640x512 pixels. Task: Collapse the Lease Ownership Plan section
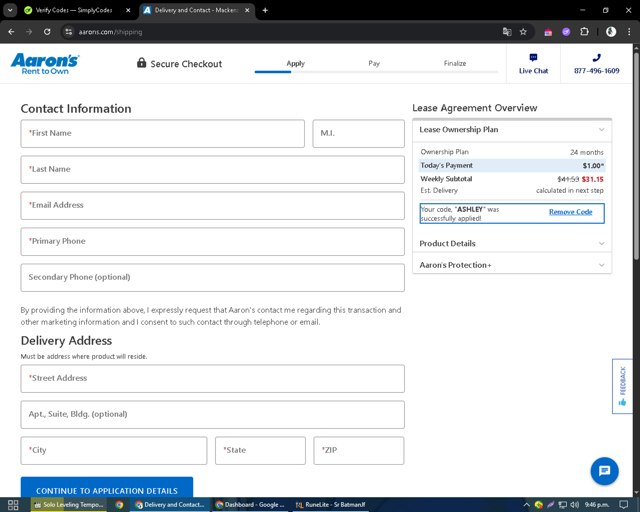pos(512,130)
